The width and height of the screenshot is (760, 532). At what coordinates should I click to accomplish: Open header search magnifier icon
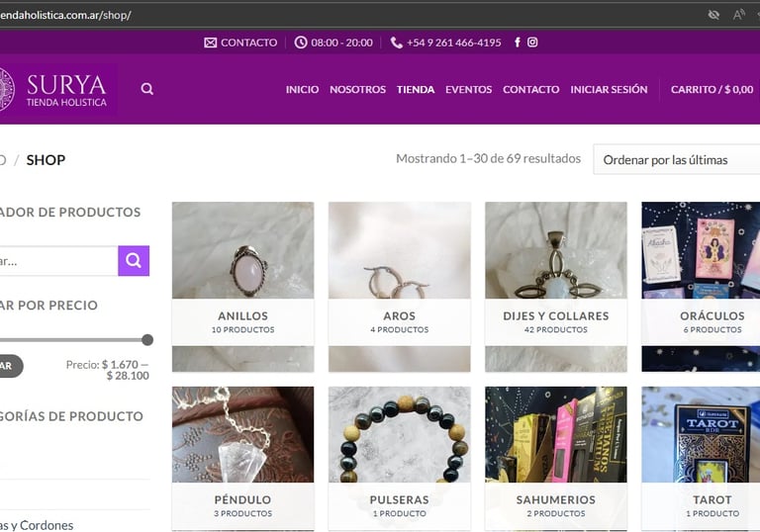click(x=146, y=89)
